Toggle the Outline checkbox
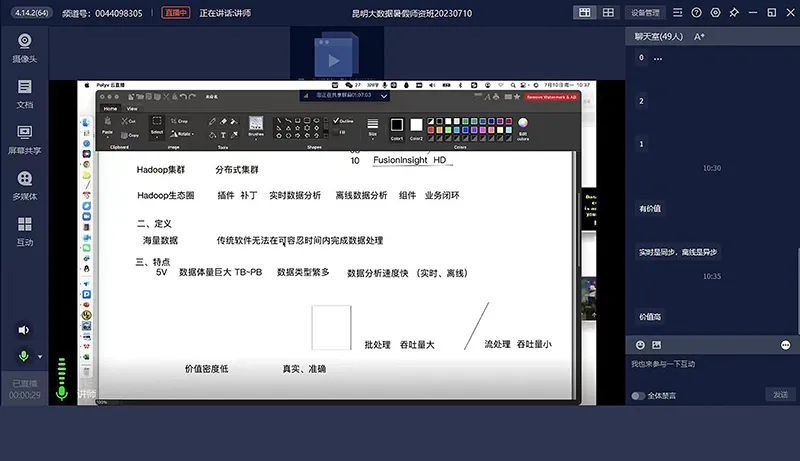Image resolution: width=800 pixels, height=461 pixels. tap(343, 121)
